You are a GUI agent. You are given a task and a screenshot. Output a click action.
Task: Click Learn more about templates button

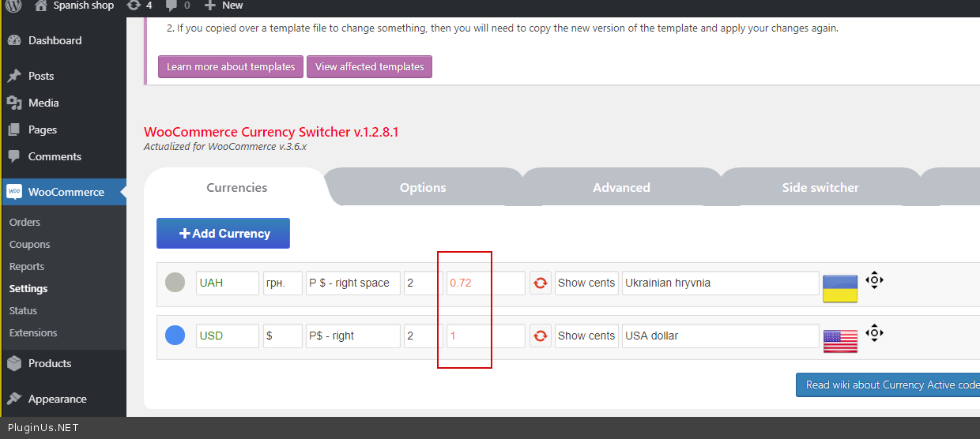(x=231, y=66)
